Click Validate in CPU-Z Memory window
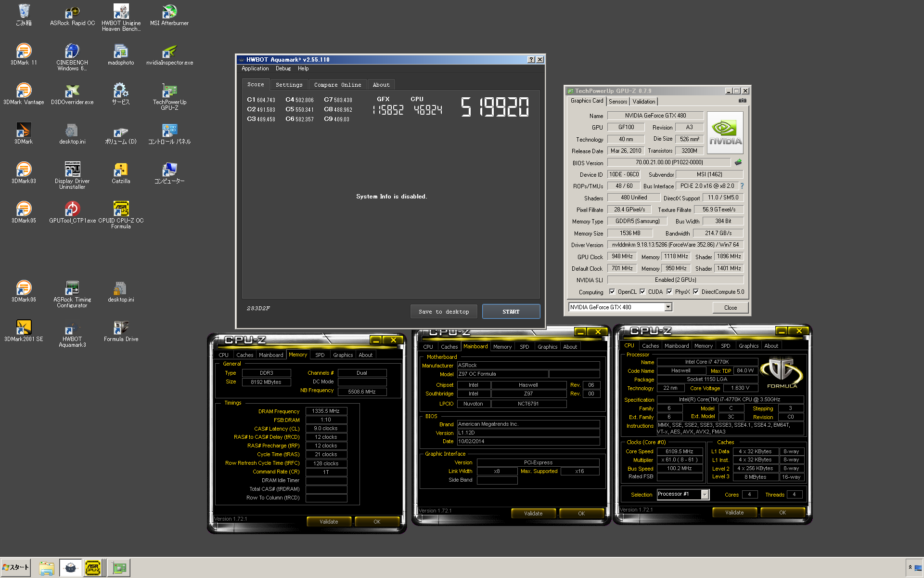The width and height of the screenshot is (924, 578). pos(329,522)
